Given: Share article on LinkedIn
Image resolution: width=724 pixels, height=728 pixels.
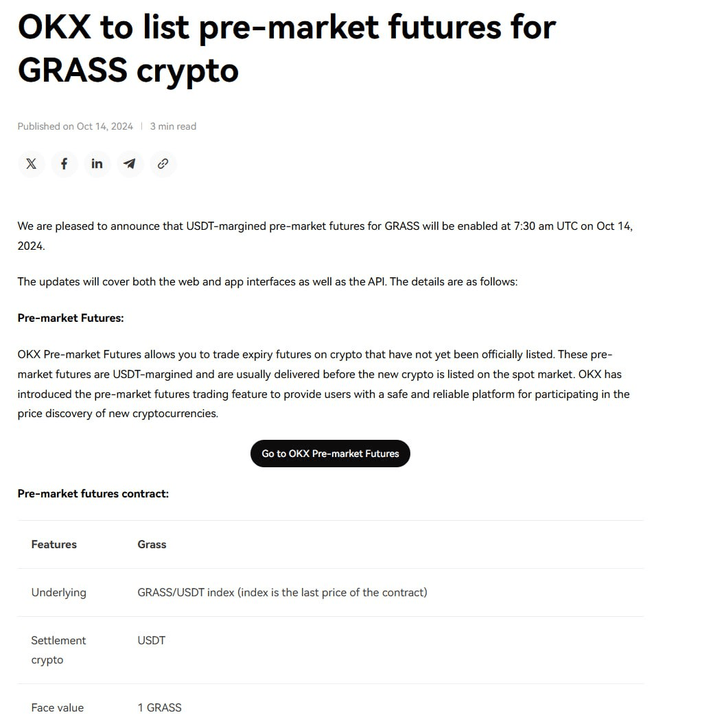Looking at the screenshot, I should coord(97,164).
